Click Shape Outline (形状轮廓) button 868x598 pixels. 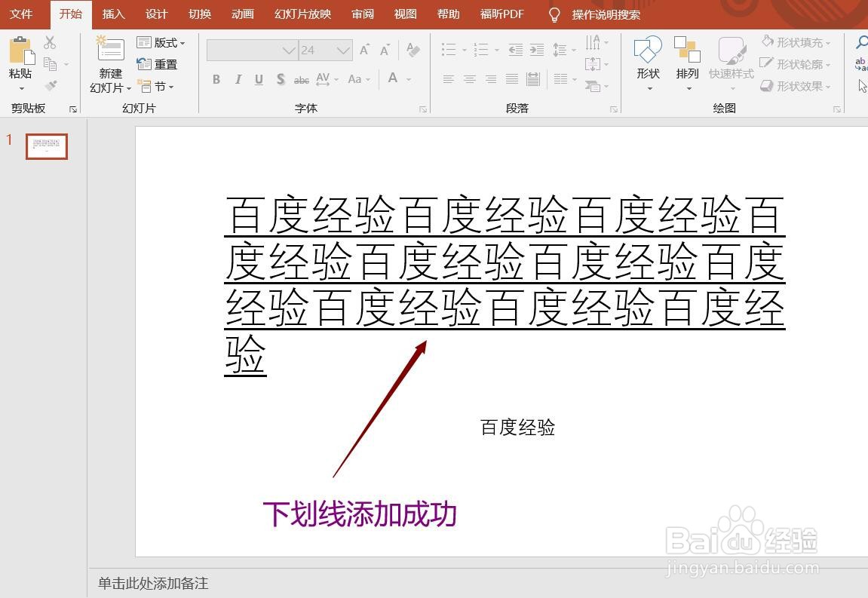(x=796, y=64)
